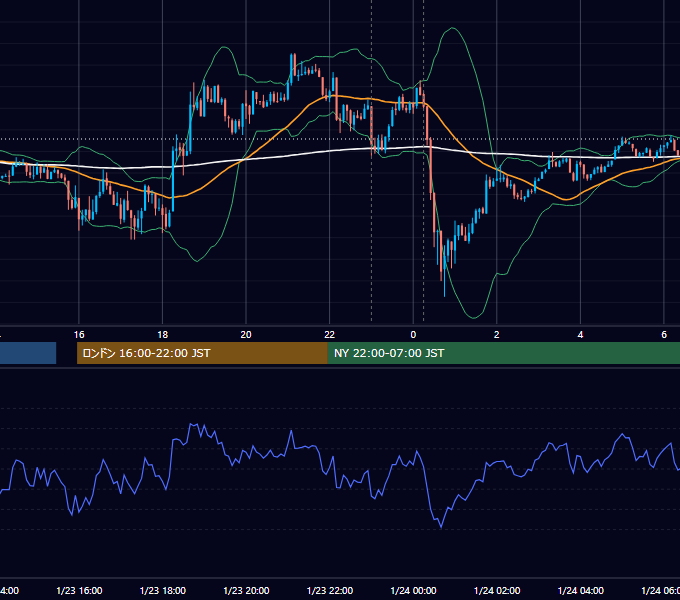680x600 pixels.
Task: Click the 1/24 00:00 time label
Action: (413, 591)
